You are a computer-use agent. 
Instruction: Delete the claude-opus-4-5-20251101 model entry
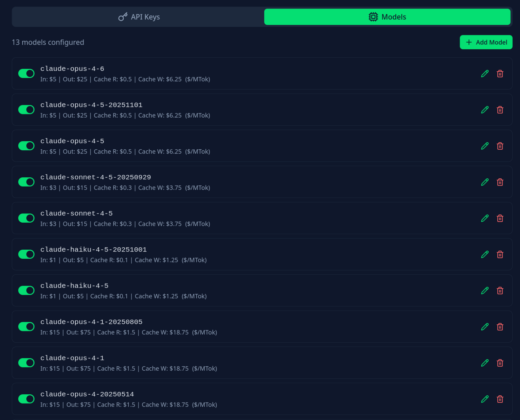coord(500,110)
